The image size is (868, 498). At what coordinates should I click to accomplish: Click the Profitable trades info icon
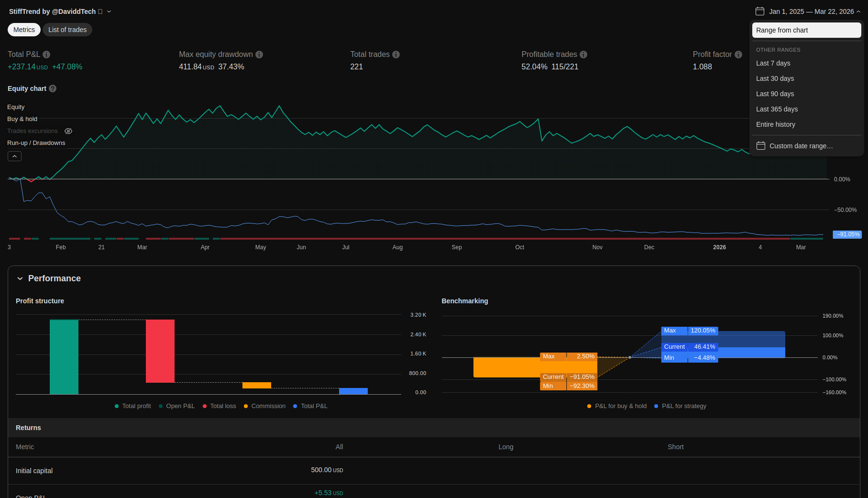coord(583,55)
